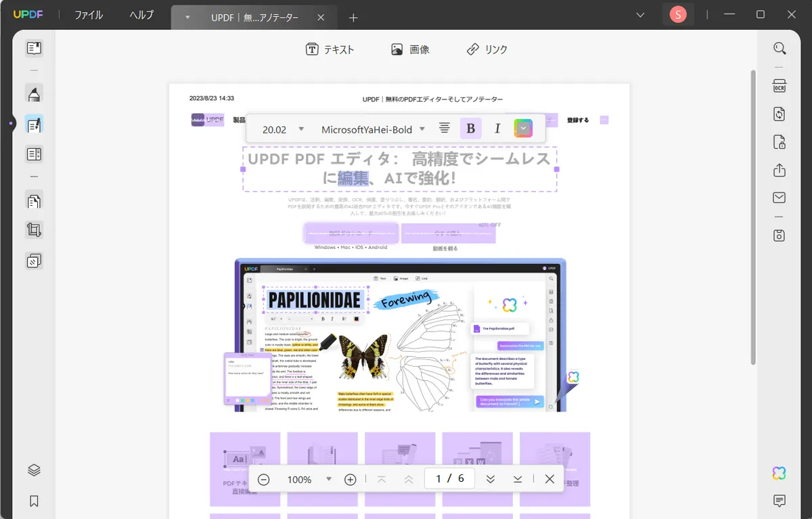812x519 pixels.
Task: Open the comments chat panel icon
Action: tap(780, 501)
